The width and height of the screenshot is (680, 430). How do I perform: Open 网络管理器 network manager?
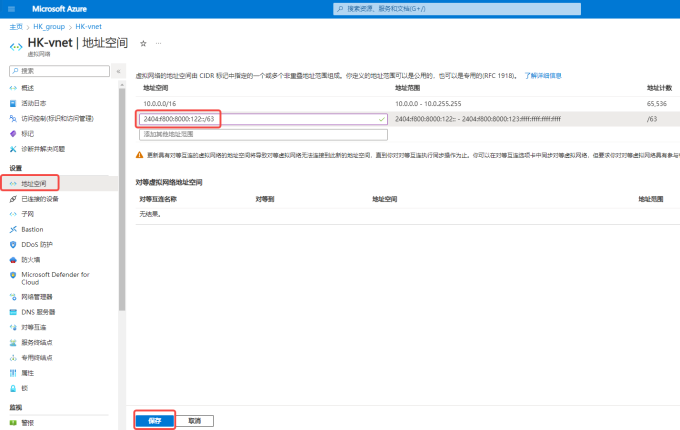[36, 297]
